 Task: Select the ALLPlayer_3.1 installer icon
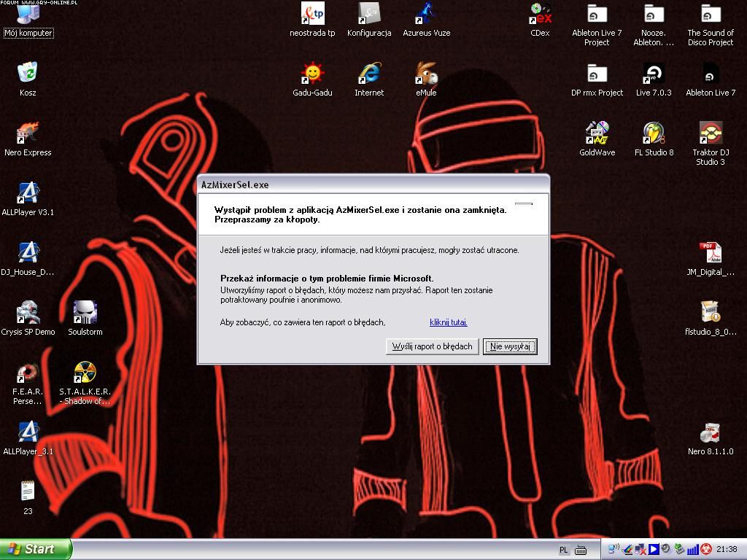click(x=28, y=438)
